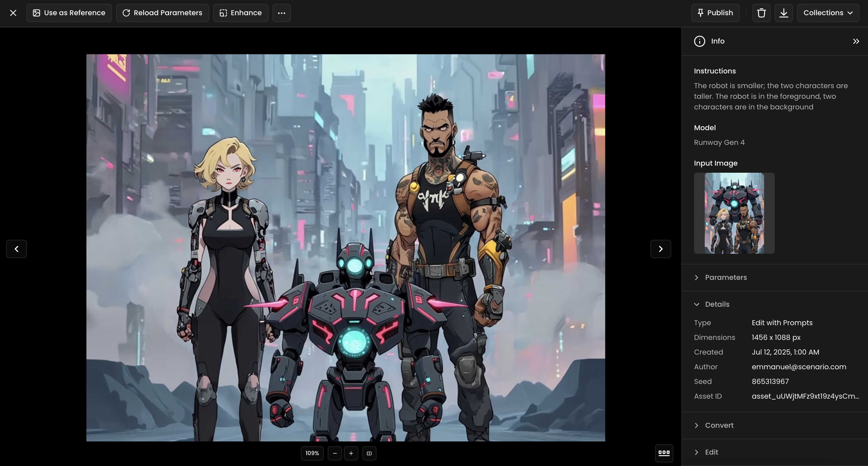Open the three-dot more options menu

click(281, 13)
